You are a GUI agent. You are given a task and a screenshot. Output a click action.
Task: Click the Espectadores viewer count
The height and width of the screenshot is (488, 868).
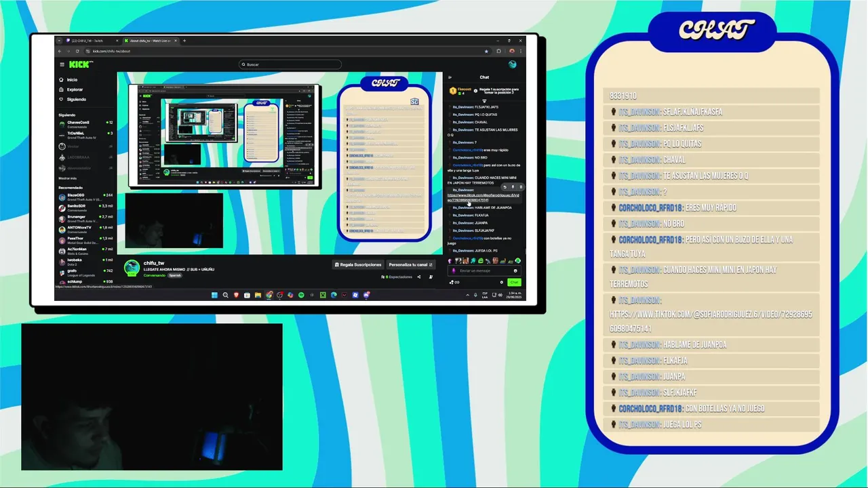(x=397, y=277)
